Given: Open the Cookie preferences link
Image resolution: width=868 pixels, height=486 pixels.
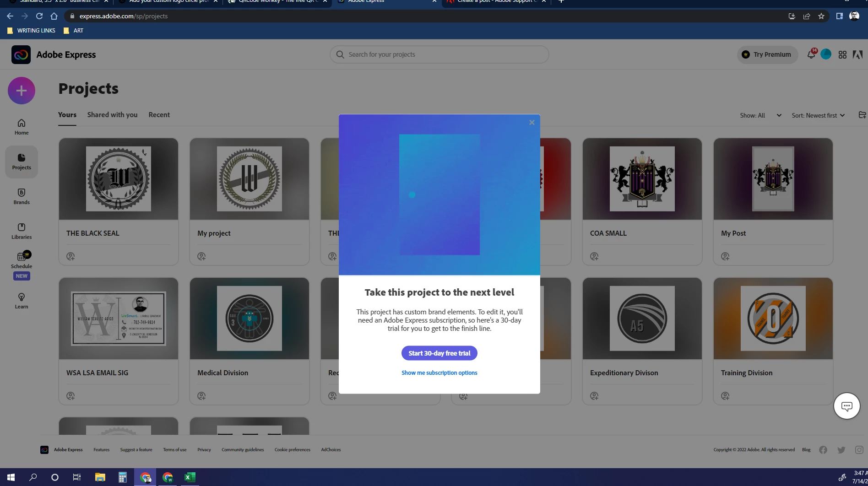Looking at the screenshot, I should pyautogui.click(x=293, y=450).
